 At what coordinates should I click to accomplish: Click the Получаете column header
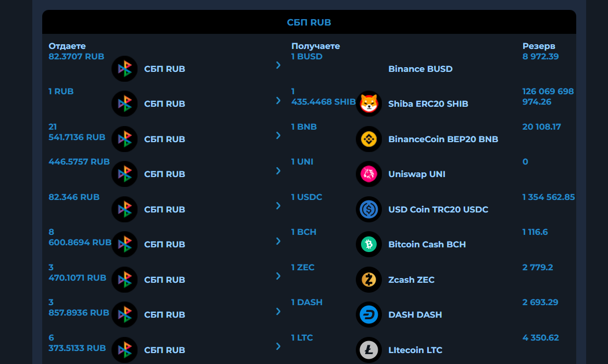pos(316,46)
